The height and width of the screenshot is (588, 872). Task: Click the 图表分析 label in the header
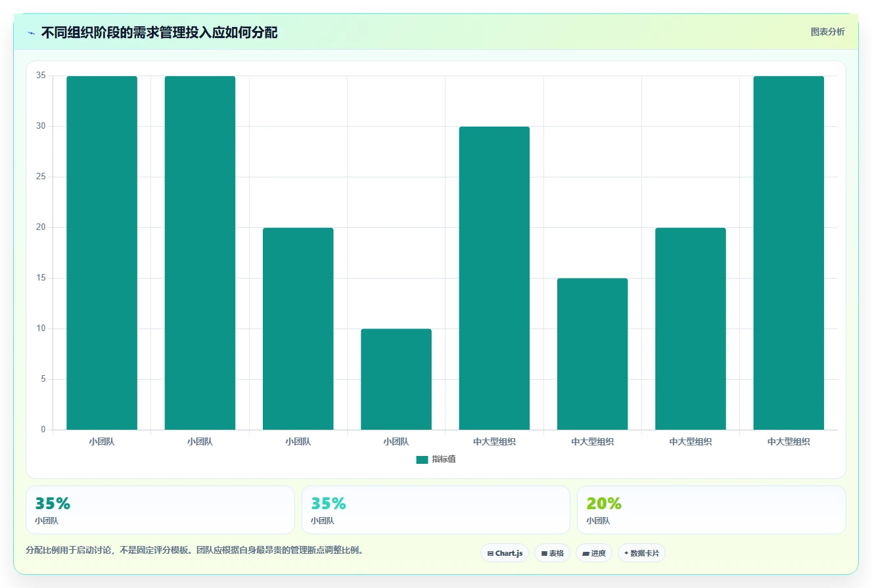pyautogui.click(x=827, y=32)
